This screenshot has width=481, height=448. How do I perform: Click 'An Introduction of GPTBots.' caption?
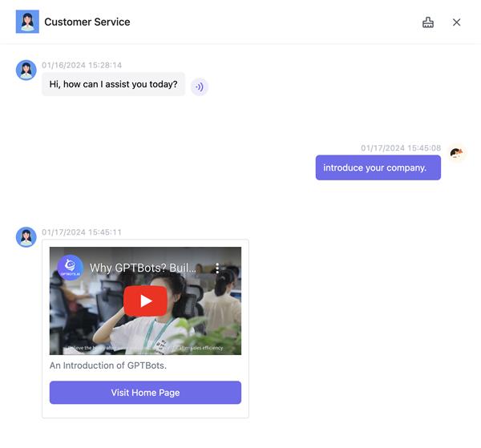point(108,365)
